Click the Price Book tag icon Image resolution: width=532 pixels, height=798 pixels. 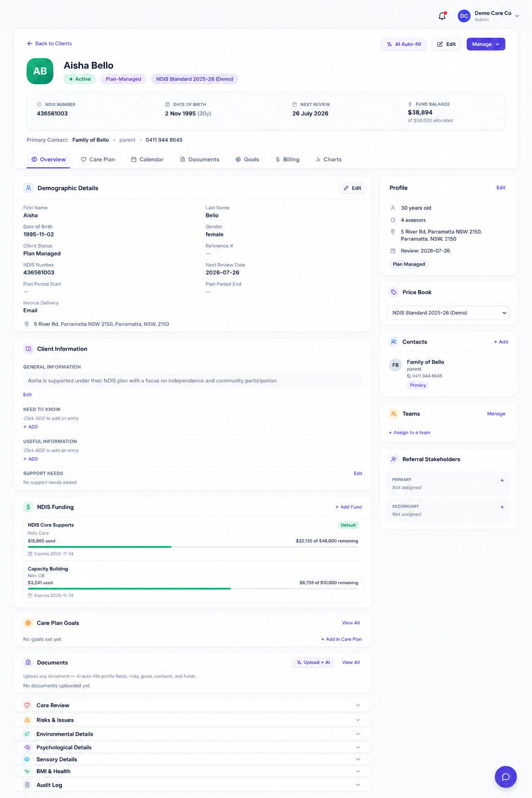394,292
